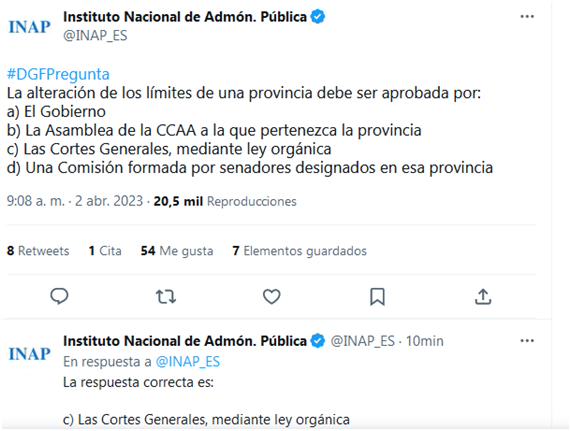Click the verified badge on the reply tweet
This screenshot has height=431, width=571.
318,341
